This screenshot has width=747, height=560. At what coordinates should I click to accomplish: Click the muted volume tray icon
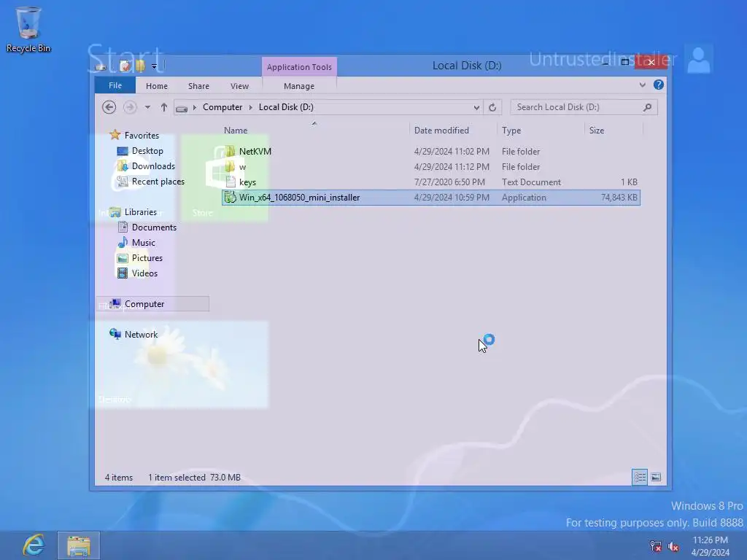pos(673,547)
